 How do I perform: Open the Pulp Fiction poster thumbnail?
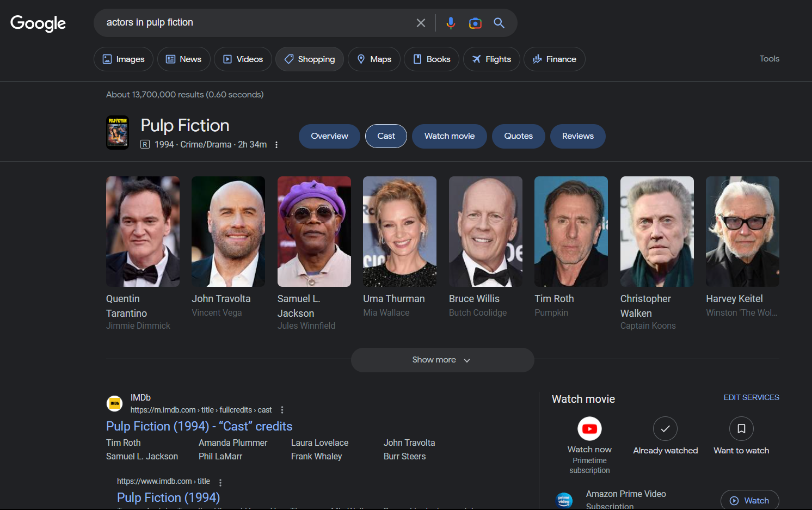point(118,132)
